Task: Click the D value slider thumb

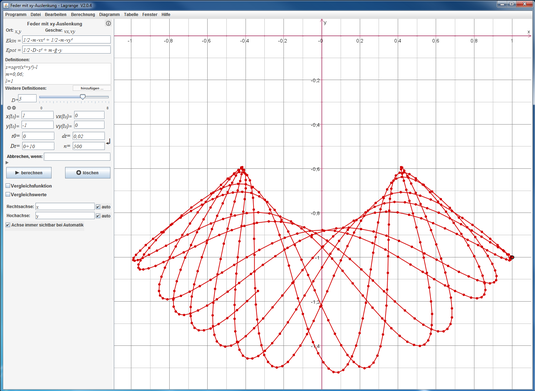Action: pyautogui.click(x=83, y=97)
